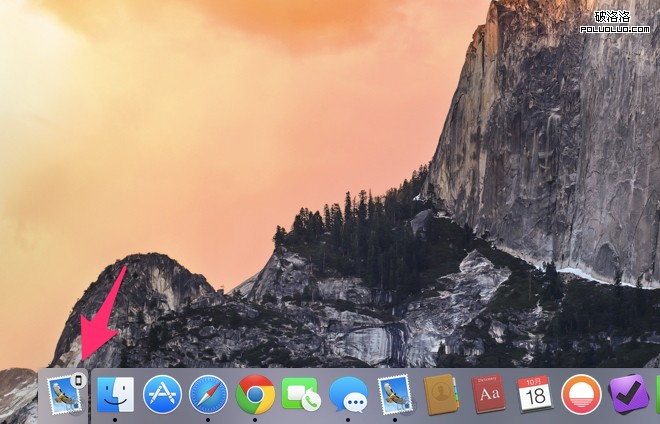The height and width of the screenshot is (424, 660).
Task: Open the Contacts brown address book
Action: tap(441, 395)
